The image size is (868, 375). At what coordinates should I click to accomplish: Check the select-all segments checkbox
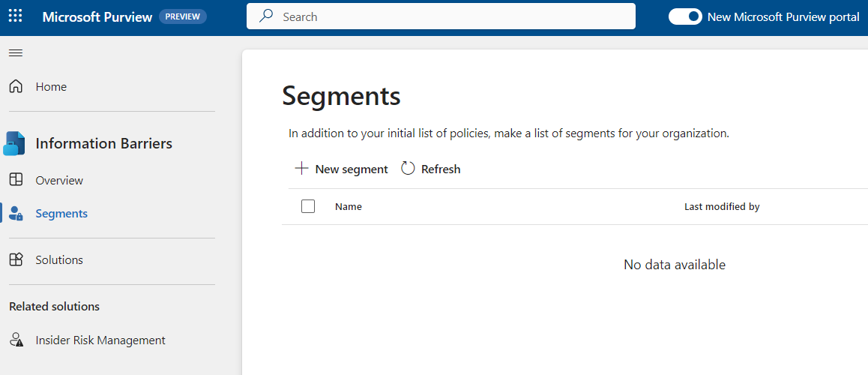(308, 206)
